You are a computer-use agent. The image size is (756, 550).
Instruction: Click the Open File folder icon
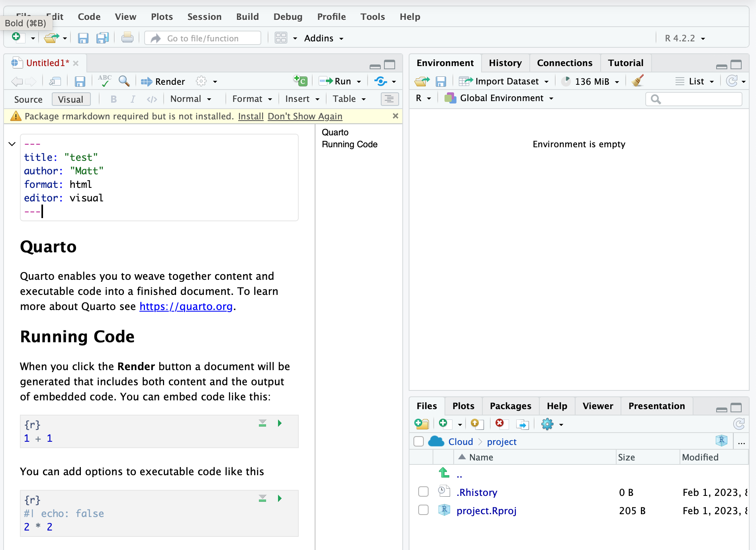coord(51,38)
